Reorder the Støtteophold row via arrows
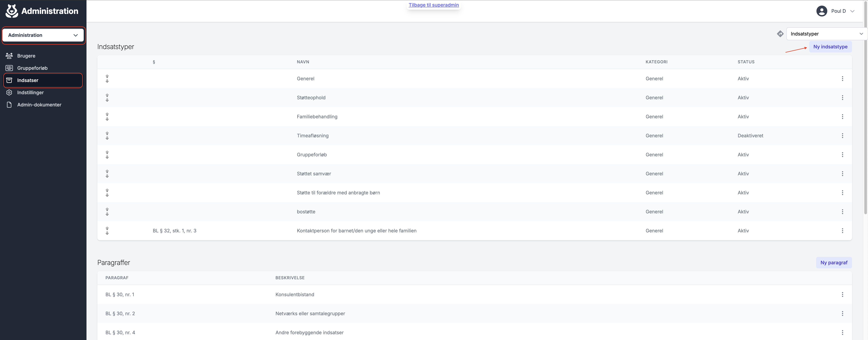 pyautogui.click(x=107, y=97)
